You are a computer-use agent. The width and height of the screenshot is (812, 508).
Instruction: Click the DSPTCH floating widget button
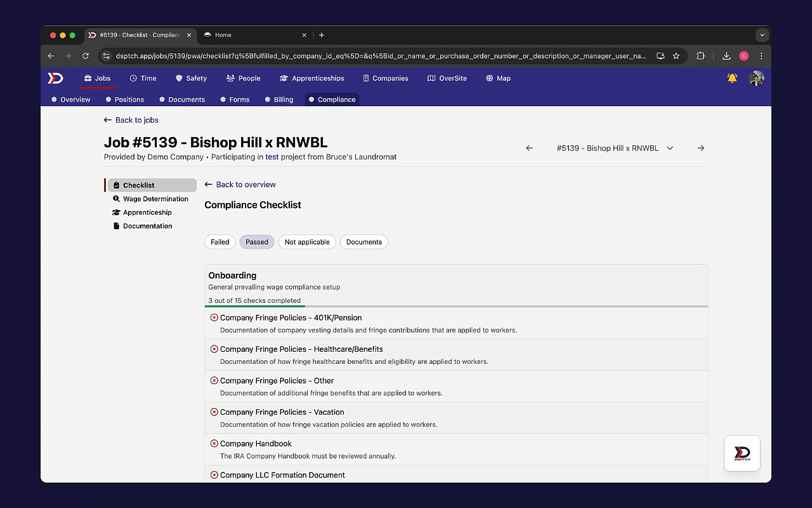(x=742, y=453)
